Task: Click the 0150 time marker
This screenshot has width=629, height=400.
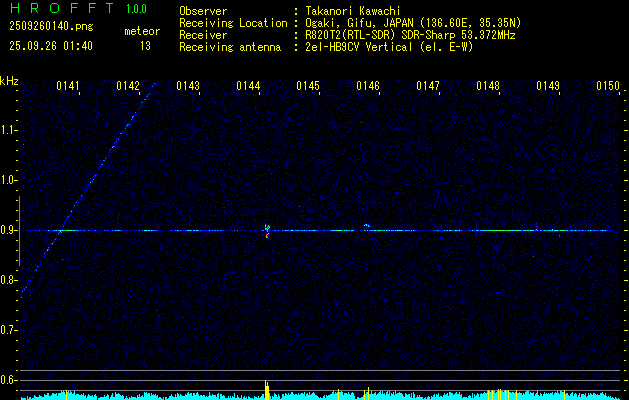Action: [x=608, y=86]
